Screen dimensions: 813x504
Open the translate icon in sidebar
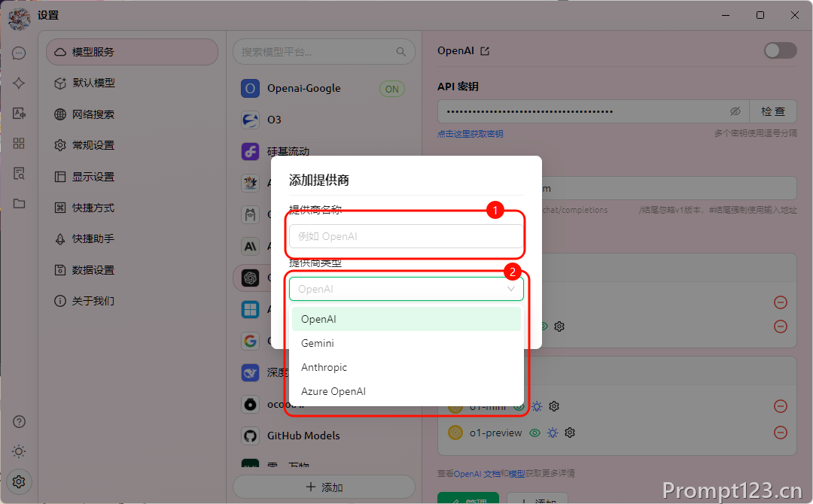(19, 114)
